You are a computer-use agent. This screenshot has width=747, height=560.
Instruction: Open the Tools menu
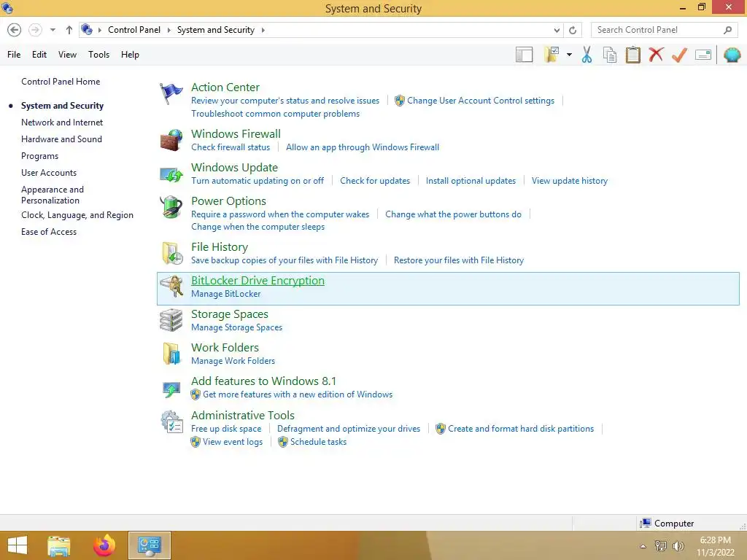pyautogui.click(x=98, y=55)
